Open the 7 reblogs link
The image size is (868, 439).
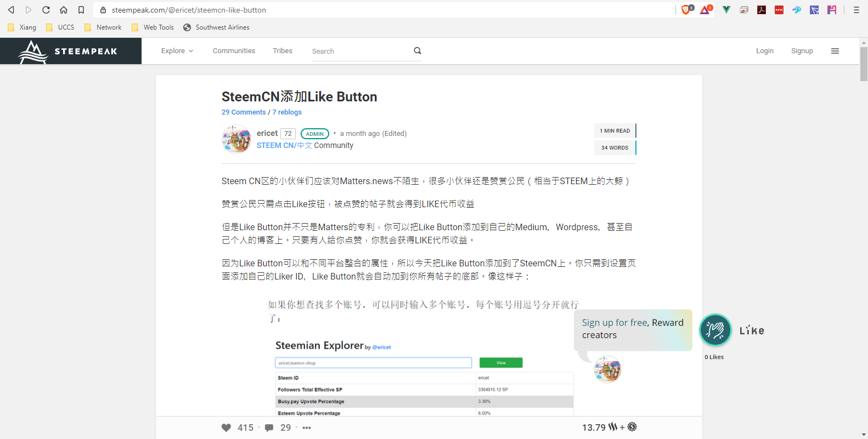pyautogui.click(x=287, y=112)
